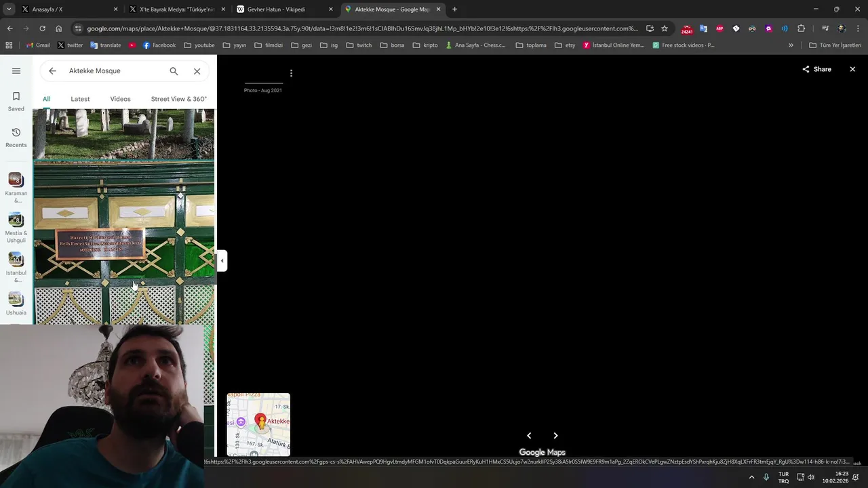Show the next photo
Image resolution: width=868 pixels, height=488 pixels.
[555, 436]
